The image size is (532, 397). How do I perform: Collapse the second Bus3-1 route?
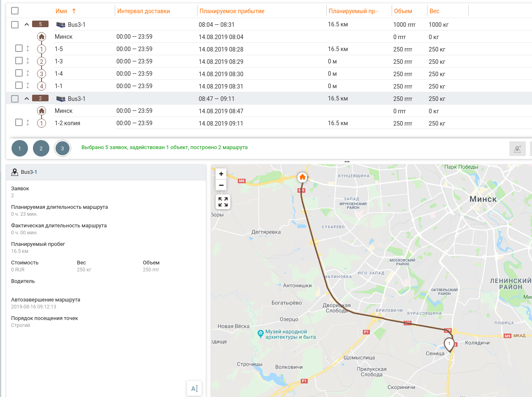(x=27, y=99)
